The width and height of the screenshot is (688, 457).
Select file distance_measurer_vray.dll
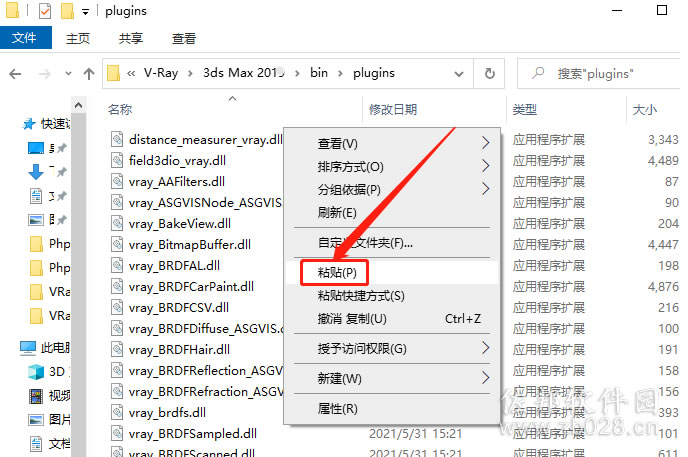[x=206, y=139]
